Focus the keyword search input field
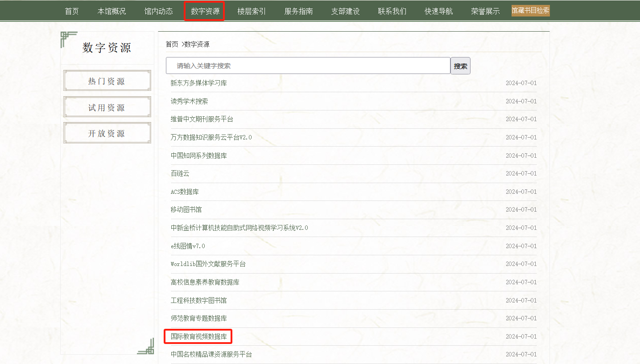 (x=308, y=65)
